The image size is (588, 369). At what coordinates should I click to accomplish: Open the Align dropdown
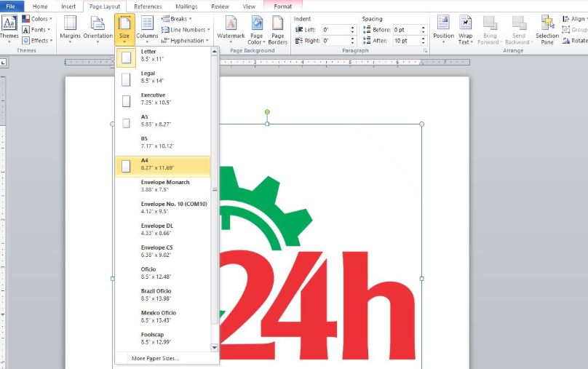click(575, 19)
